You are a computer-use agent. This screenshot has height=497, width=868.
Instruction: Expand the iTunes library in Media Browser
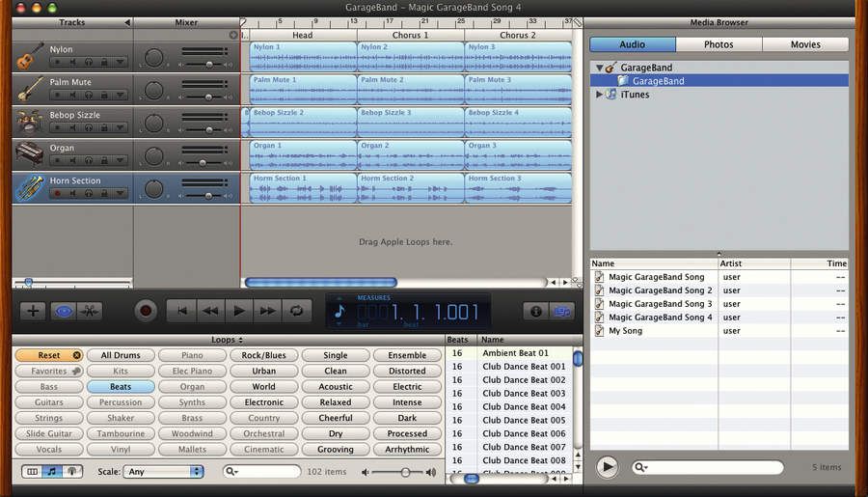pos(599,95)
